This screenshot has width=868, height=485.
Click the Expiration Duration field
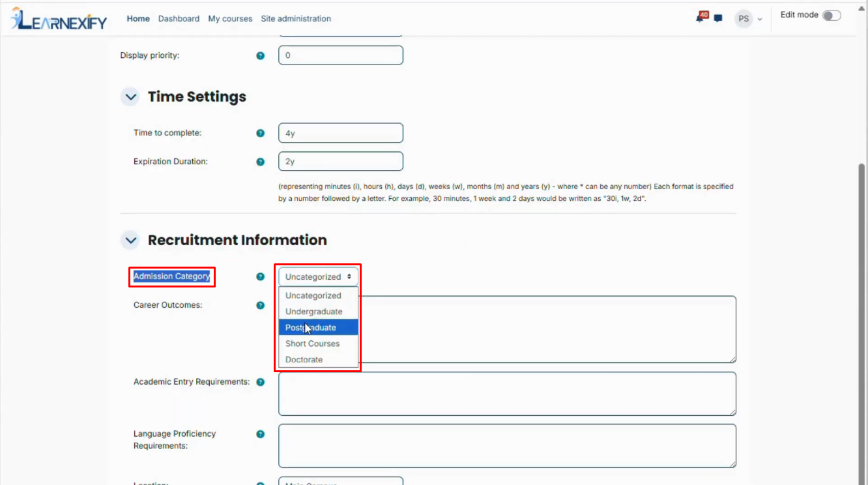[x=341, y=162]
